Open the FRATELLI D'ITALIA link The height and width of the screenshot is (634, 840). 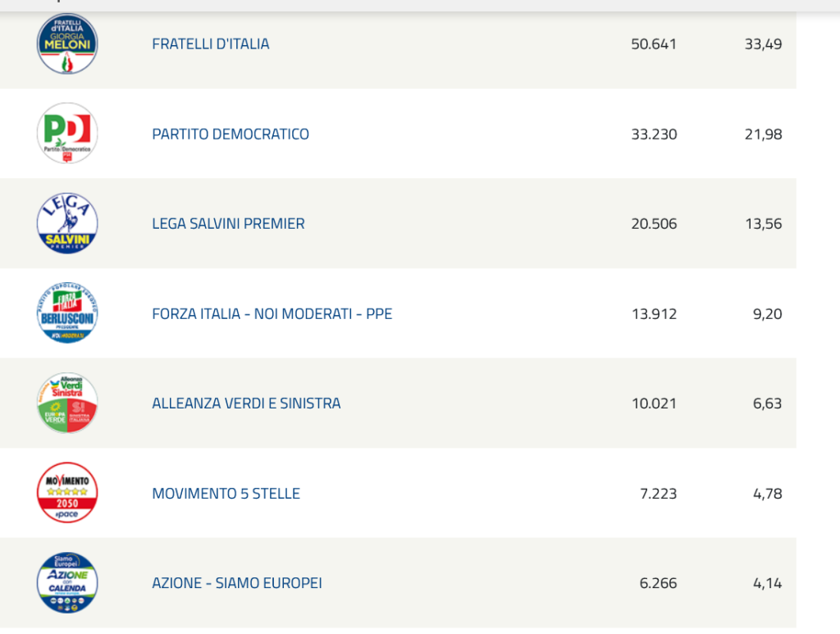pos(211,43)
